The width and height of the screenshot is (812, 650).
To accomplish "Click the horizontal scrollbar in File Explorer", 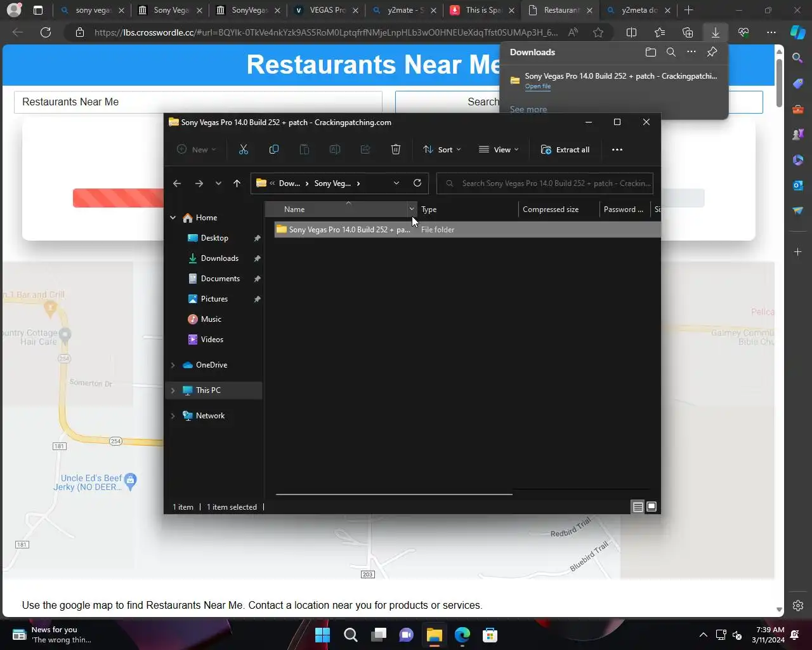I will 394,494.
